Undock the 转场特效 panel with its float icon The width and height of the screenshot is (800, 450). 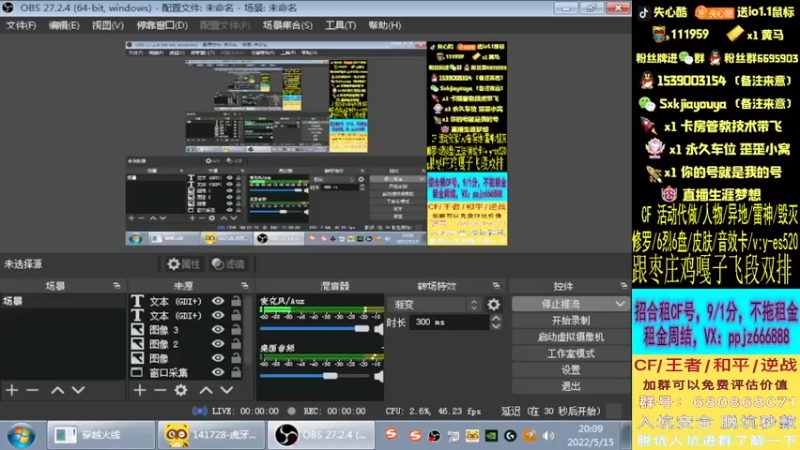[x=496, y=286]
